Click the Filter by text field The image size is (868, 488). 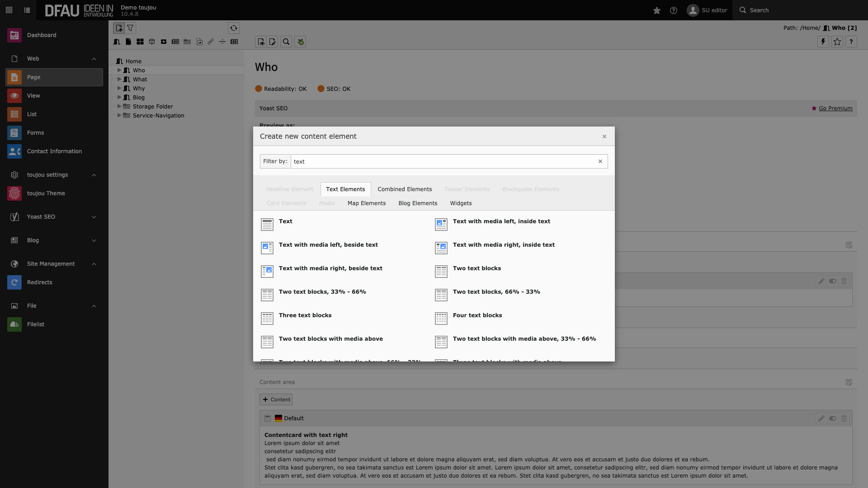[x=443, y=161]
